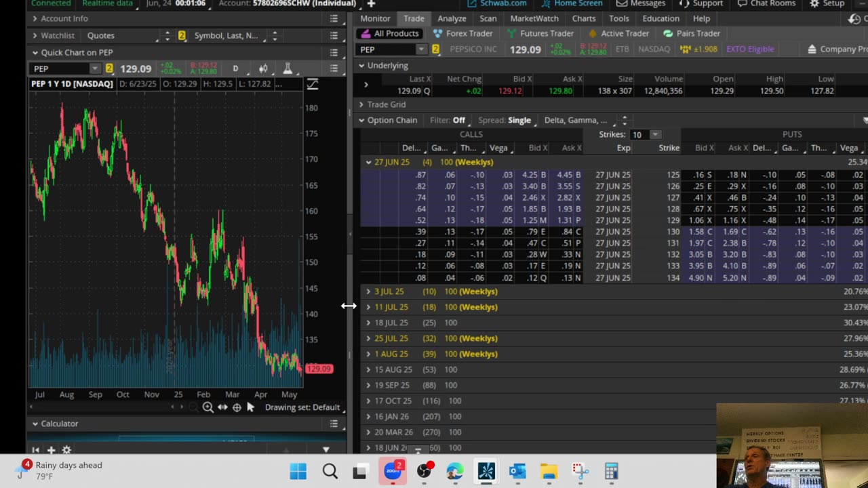Click the gear settings icon at bottom left

[x=66, y=450]
